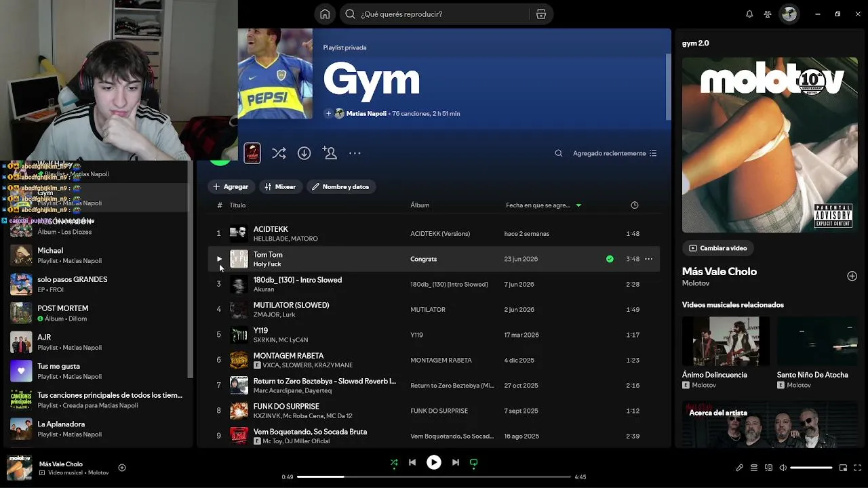Add collaborator plus next to Matias Napoli

(x=328, y=114)
